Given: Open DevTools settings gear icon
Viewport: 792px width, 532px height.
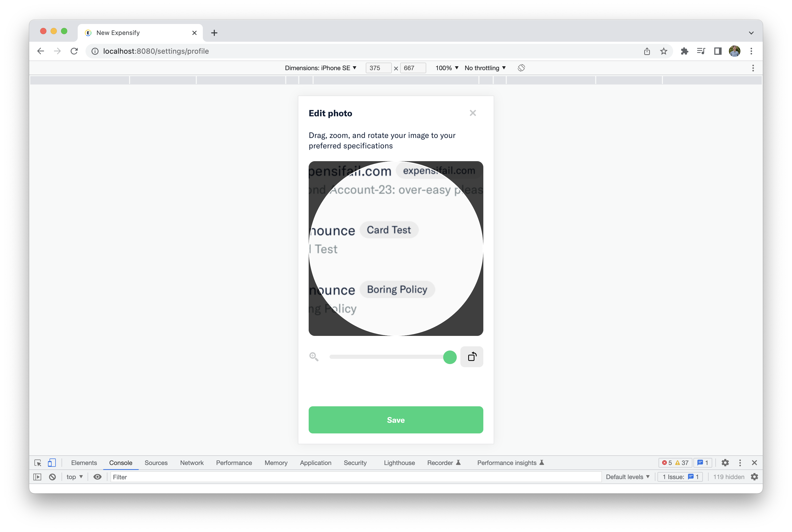Looking at the screenshot, I should (x=725, y=463).
